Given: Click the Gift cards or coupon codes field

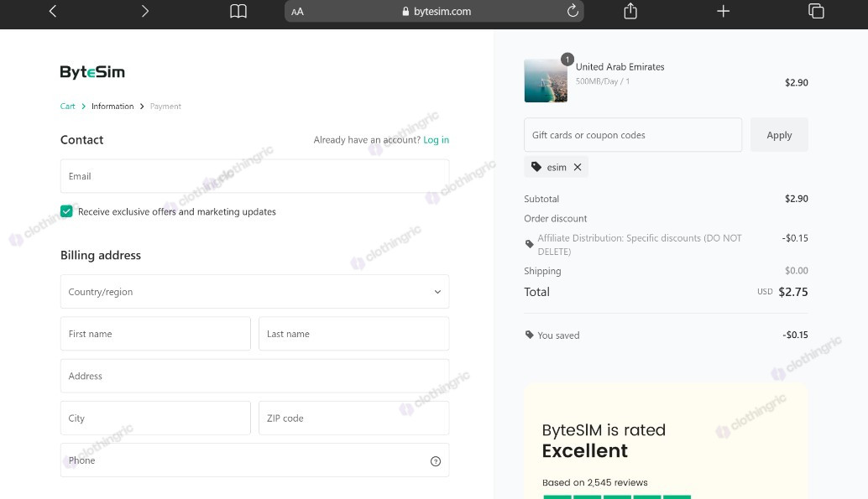Looking at the screenshot, I should [633, 135].
